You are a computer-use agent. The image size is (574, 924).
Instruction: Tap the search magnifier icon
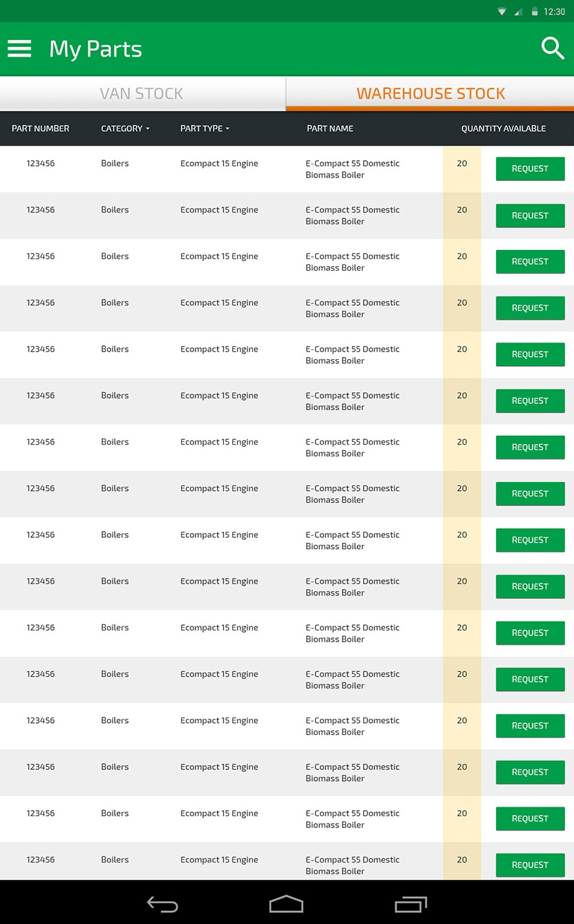click(553, 48)
